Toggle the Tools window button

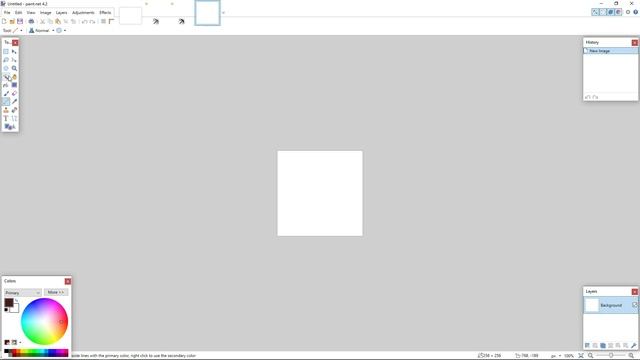tap(595, 12)
